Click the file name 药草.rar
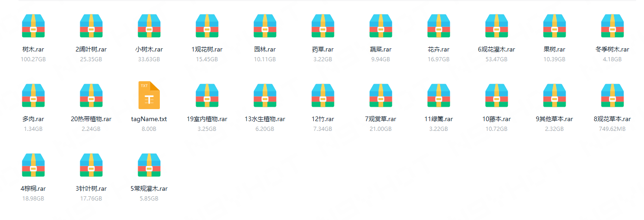 point(323,50)
